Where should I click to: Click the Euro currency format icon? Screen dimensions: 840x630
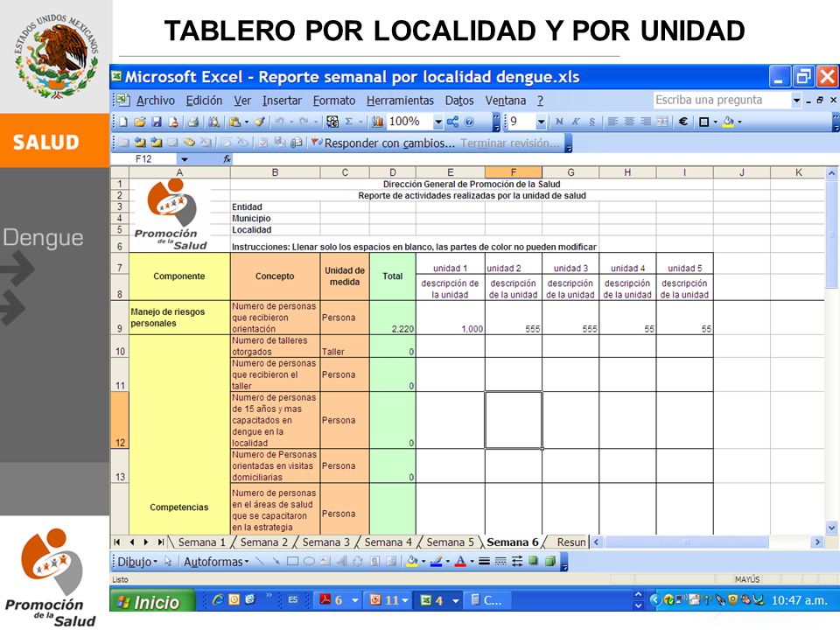click(683, 122)
